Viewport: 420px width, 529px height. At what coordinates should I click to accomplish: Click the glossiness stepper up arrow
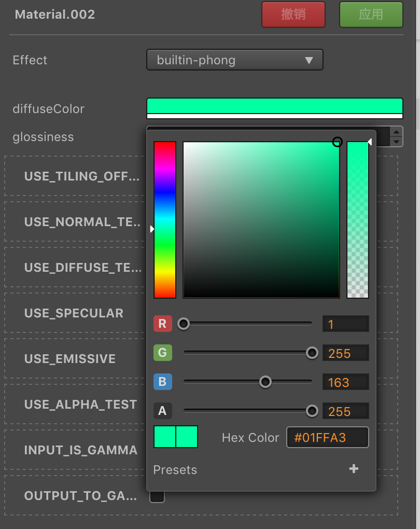click(397, 133)
